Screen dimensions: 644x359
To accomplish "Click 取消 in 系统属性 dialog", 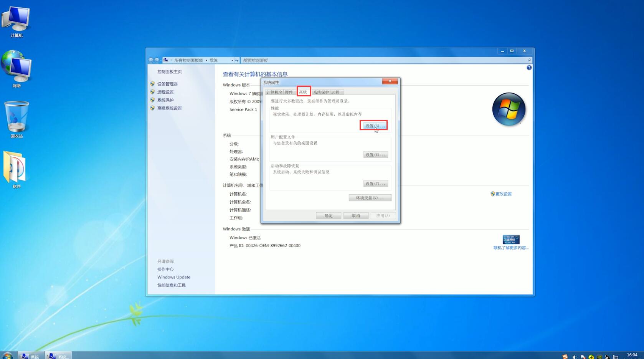I will point(356,216).
